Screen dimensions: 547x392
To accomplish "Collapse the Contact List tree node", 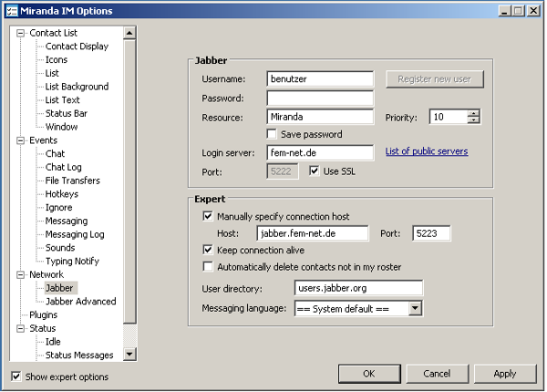I will [x=21, y=33].
